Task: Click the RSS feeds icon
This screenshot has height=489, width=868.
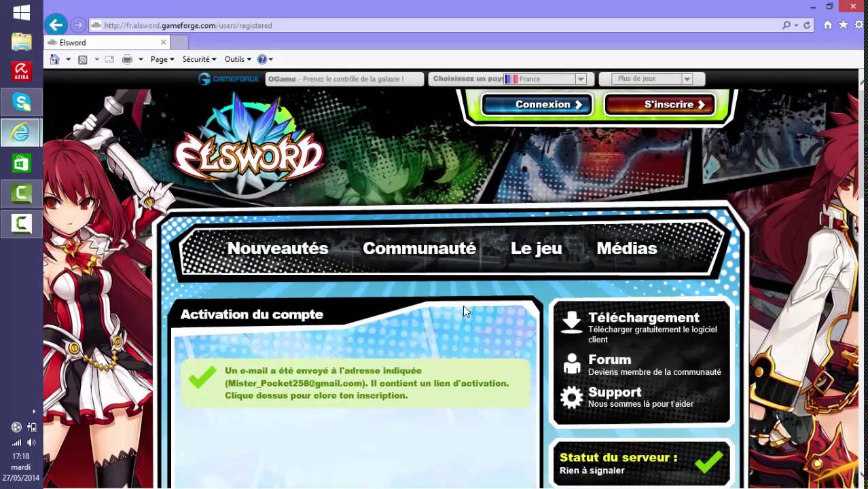Action: coord(83,59)
